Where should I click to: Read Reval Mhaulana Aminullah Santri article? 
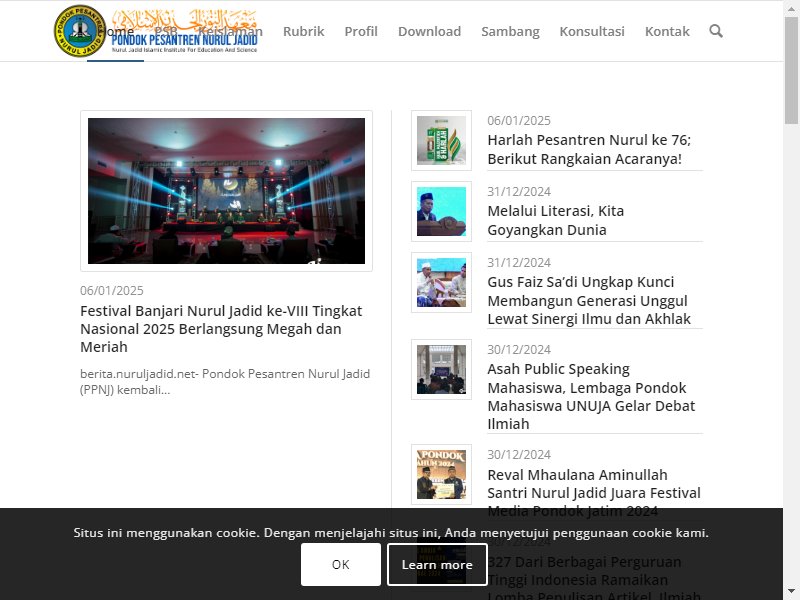[x=594, y=493]
